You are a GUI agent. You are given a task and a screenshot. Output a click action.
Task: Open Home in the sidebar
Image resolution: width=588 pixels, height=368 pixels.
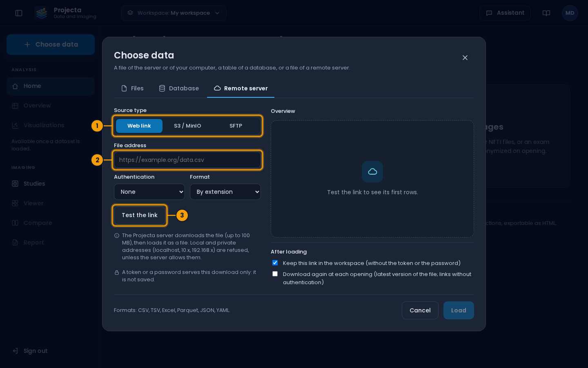tap(51, 86)
